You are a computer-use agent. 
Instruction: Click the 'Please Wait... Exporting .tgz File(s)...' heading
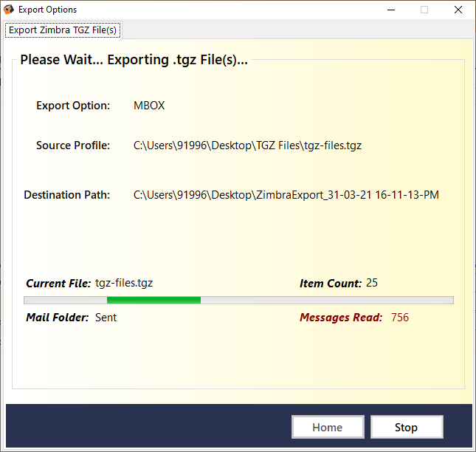(x=134, y=60)
